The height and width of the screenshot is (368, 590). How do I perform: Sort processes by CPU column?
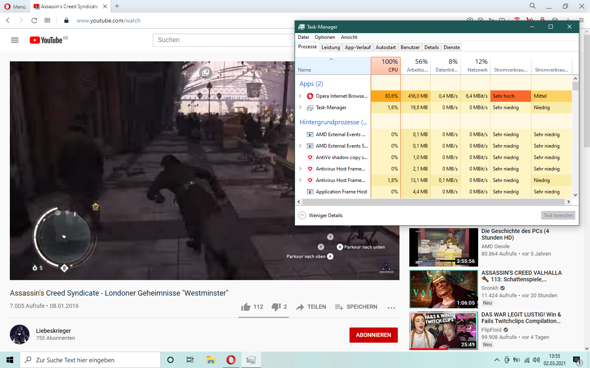tap(386, 65)
